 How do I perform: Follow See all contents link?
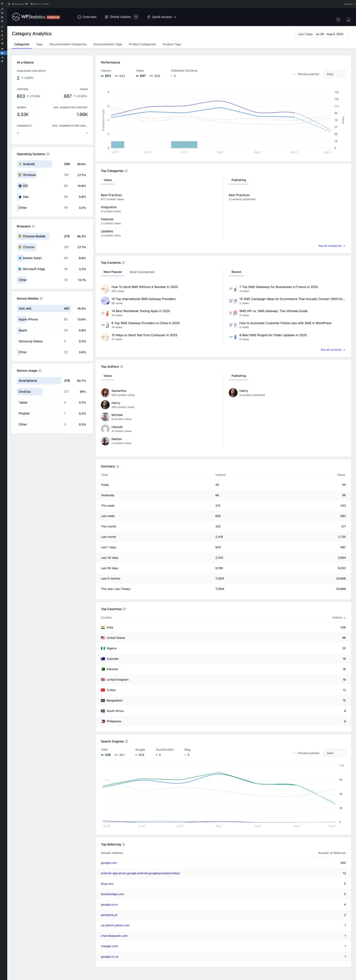point(333,350)
